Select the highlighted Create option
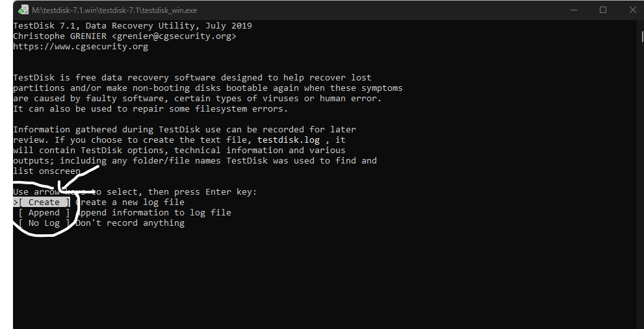The image size is (644, 329). 44,202
